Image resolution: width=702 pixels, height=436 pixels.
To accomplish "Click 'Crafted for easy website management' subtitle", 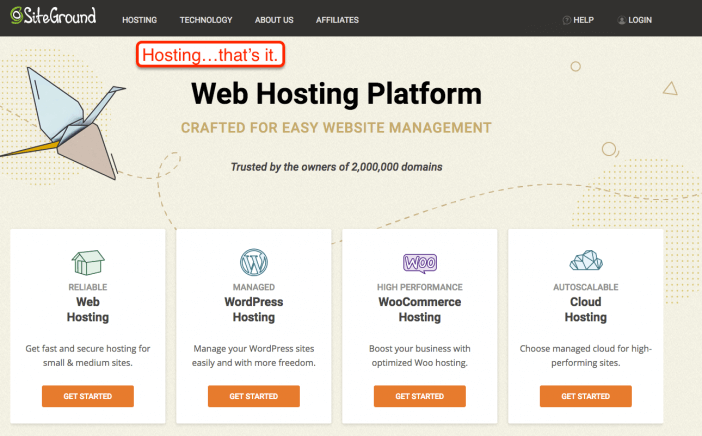I will (x=336, y=128).
